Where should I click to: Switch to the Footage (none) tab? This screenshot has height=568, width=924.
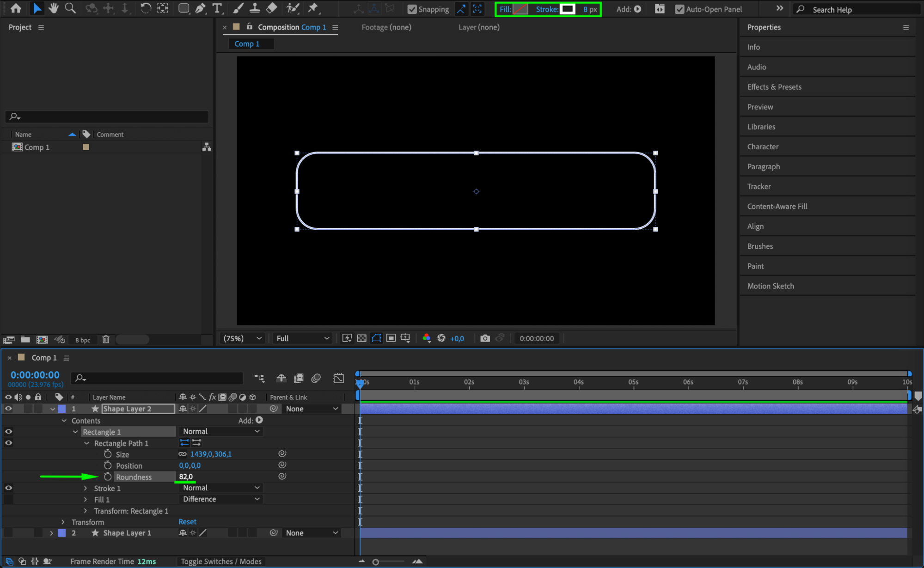pos(386,27)
